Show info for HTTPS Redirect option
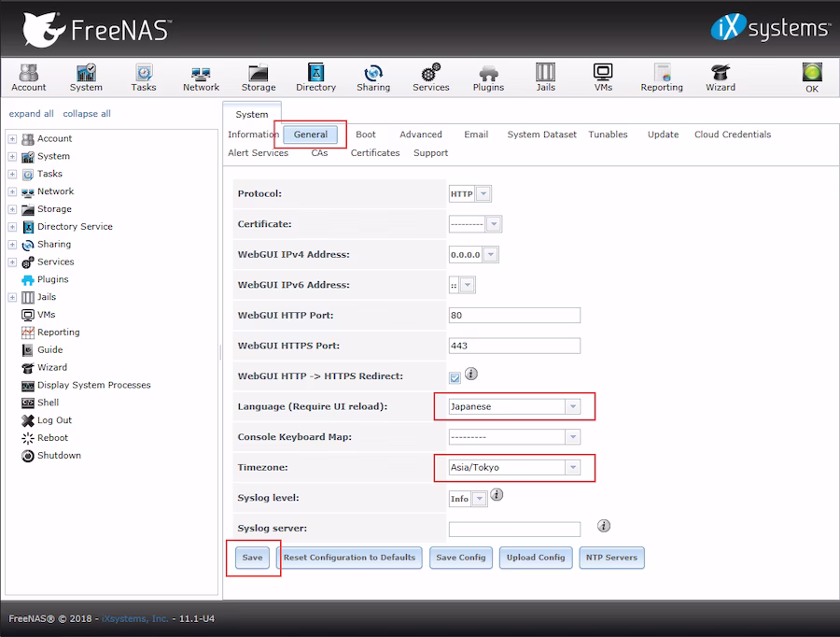Viewport: 840px width, 637px height. pyautogui.click(x=471, y=374)
